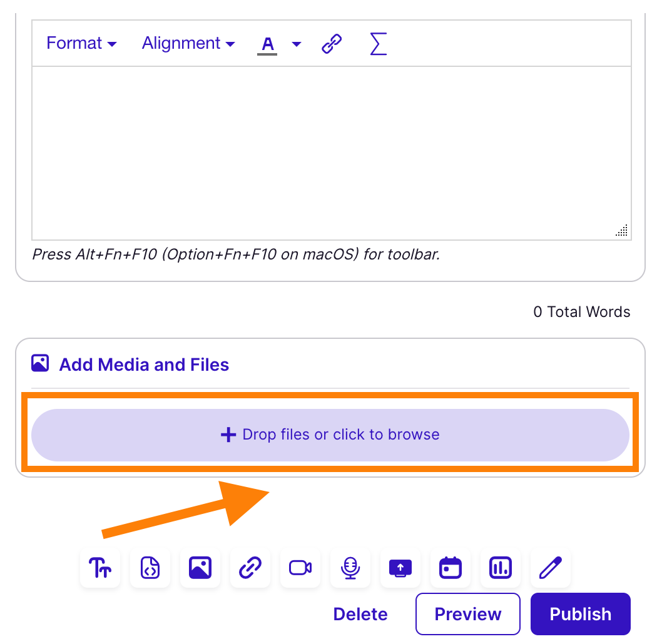Insert equation with the sigma icon
The width and height of the screenshot is (657, 644).
pos(378,44)
